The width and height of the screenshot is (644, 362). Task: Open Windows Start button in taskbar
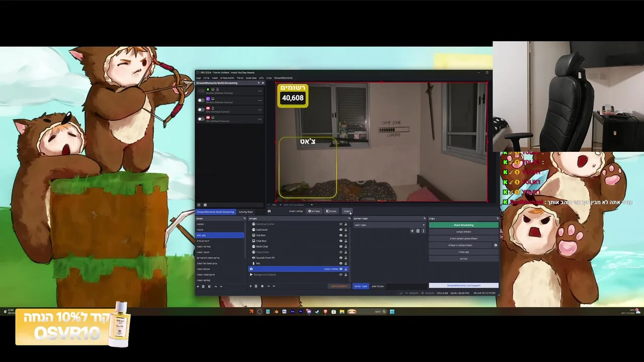click(x=392, y=312)
